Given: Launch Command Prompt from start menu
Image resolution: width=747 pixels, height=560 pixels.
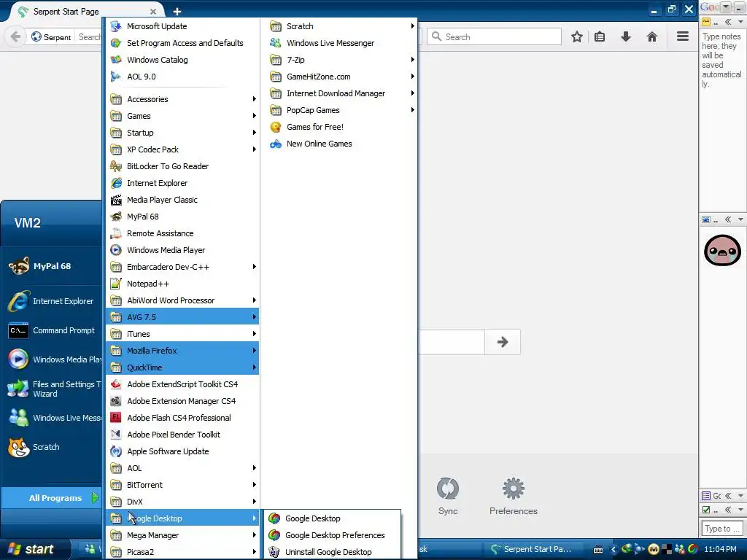Looking at the screenshot, I should (x=52, y=330).
